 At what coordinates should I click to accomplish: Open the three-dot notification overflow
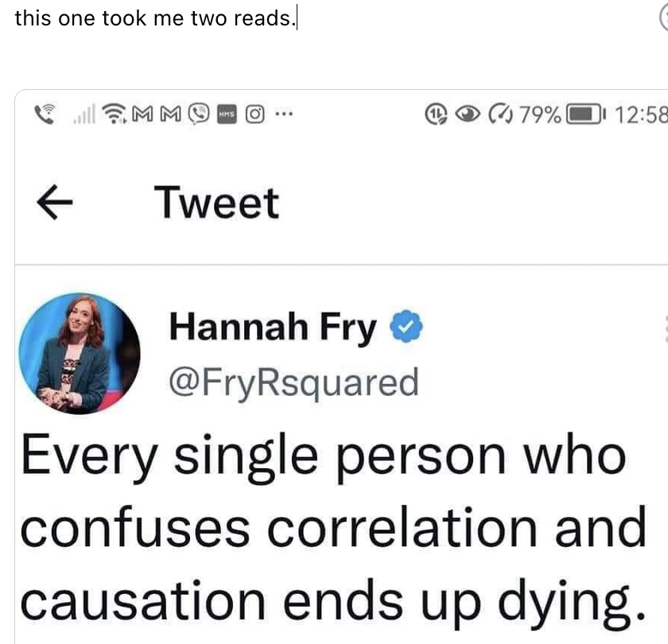284,114
